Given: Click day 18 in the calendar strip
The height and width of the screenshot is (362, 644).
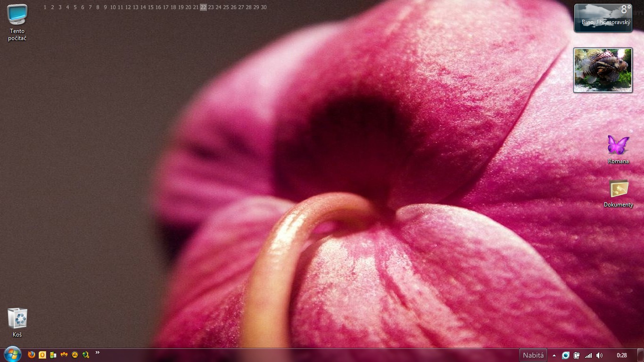Looking at the screenshot, I should tap(173, 7).
